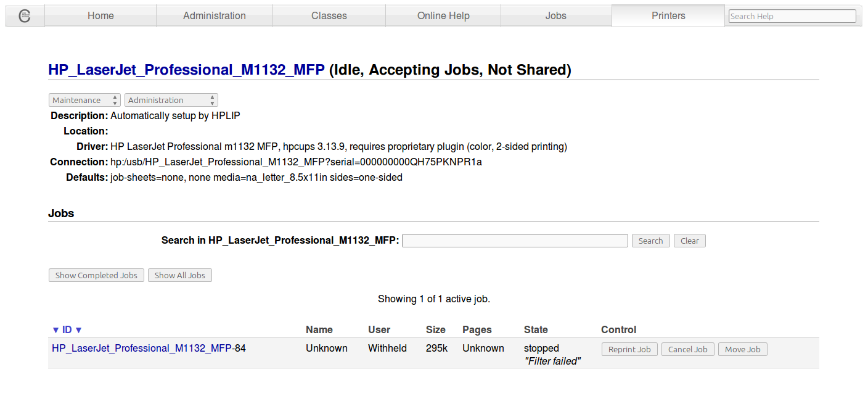868x401 pixels.
Task: Open the Administration tab
Action: 215,16
